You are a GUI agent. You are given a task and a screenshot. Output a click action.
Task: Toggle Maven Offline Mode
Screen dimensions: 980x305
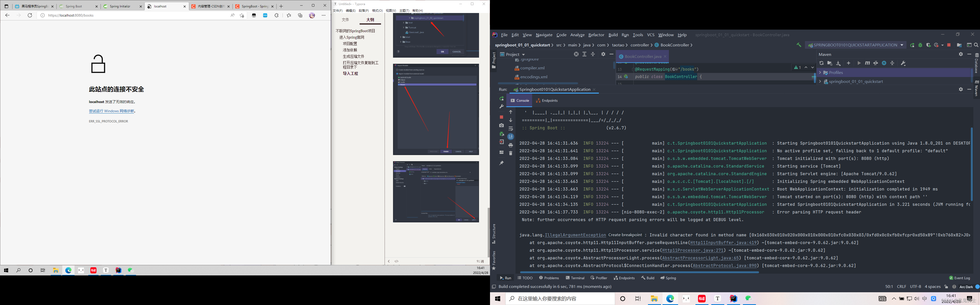(876, 63)
